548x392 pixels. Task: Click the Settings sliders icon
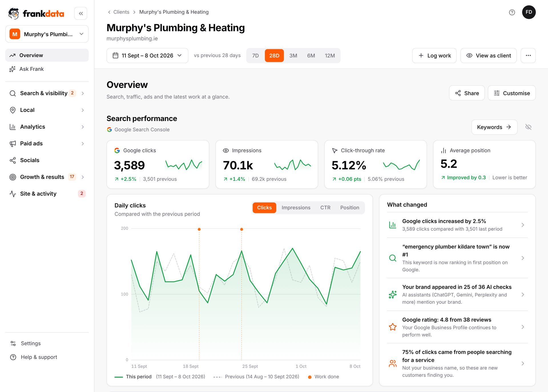click(x=13, y=343)
